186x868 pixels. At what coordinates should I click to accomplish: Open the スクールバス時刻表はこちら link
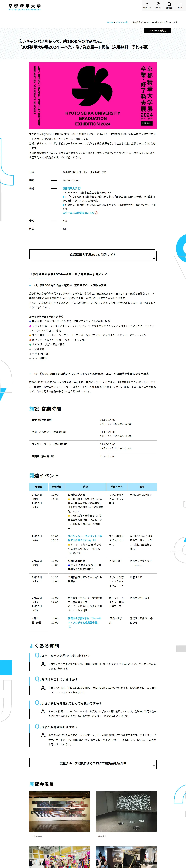pos(78,213)
